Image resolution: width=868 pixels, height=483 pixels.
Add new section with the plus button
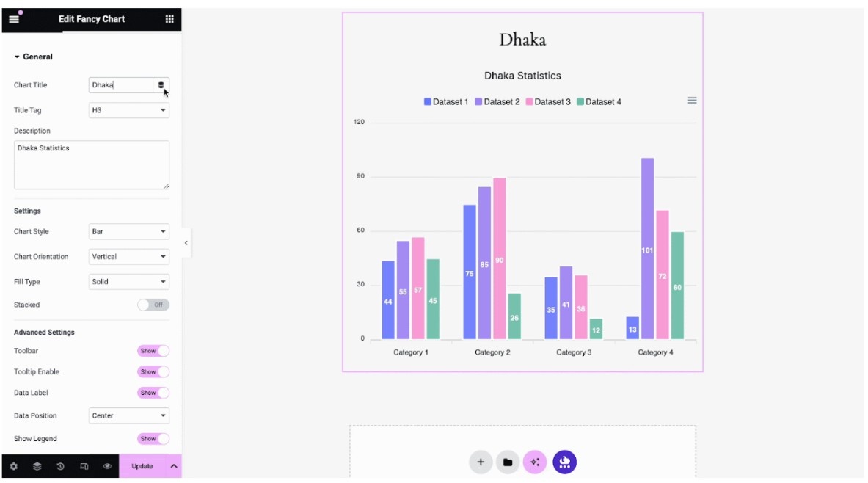point(481,462)
